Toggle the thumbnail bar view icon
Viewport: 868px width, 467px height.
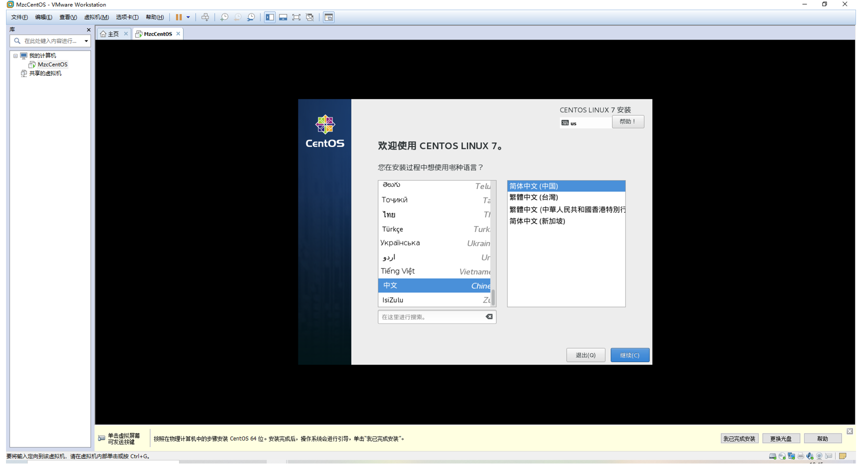[x=283, y=17]
